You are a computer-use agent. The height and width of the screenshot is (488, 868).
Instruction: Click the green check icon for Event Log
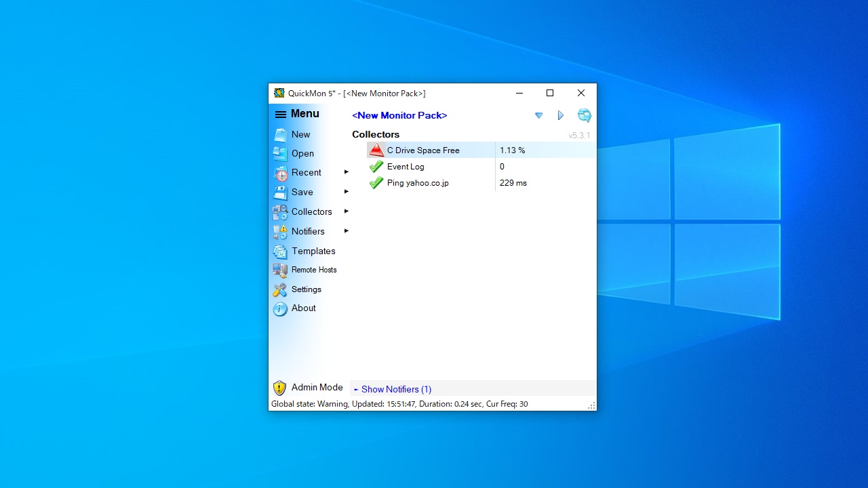pyautogui.click(x=376, y=167)
